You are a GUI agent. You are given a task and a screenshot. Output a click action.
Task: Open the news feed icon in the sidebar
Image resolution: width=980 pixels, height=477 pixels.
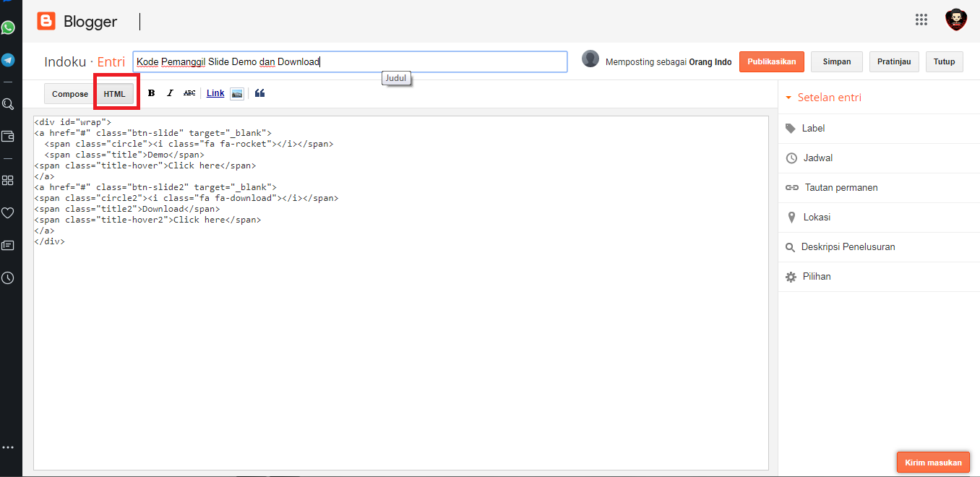8,245
